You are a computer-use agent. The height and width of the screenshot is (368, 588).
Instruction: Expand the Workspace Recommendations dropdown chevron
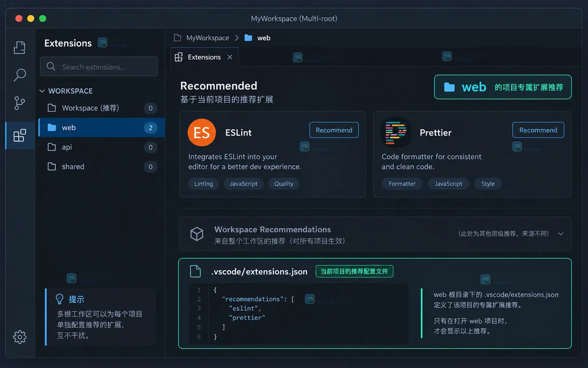pos(560,233)
